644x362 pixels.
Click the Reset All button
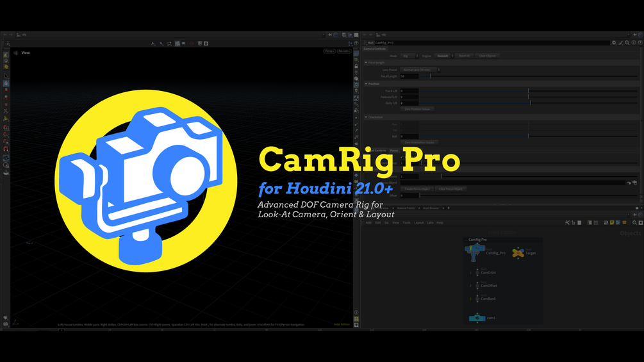(x=464, y=56)
